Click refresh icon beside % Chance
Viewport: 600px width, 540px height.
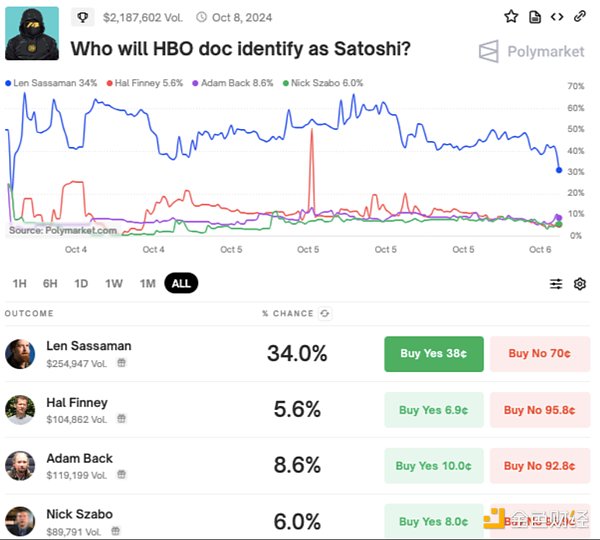click(x=325, y=313)
